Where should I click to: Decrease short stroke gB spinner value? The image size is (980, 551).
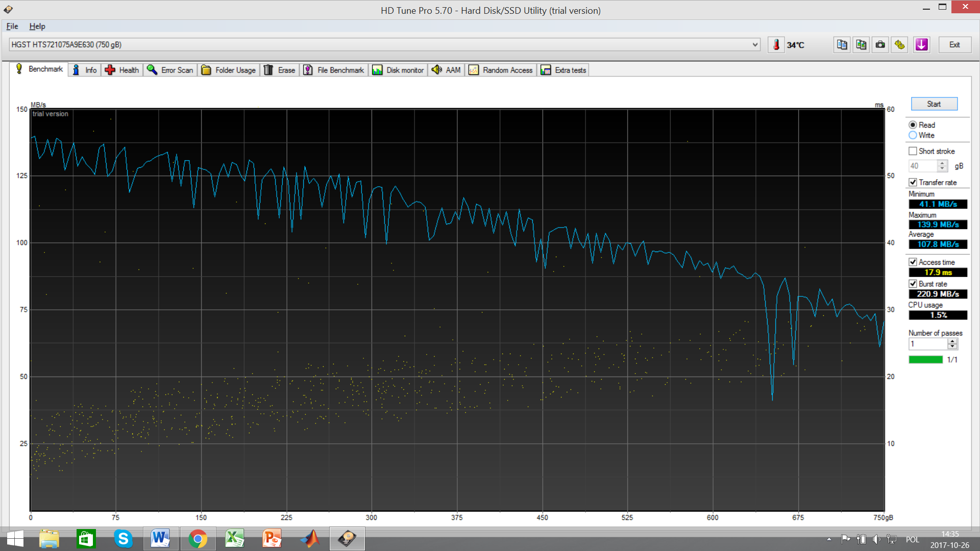click(x=942, y=169)
